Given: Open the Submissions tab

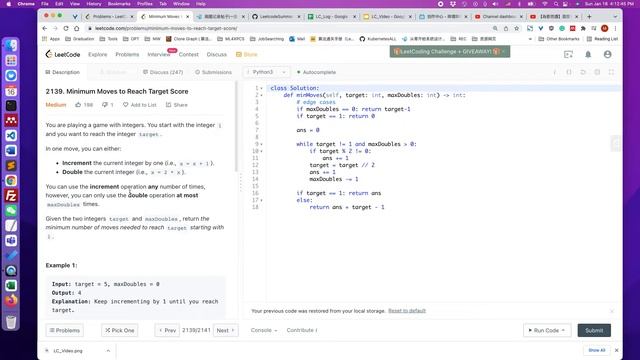Looking at the screenshot, I should tap(213, 72).
